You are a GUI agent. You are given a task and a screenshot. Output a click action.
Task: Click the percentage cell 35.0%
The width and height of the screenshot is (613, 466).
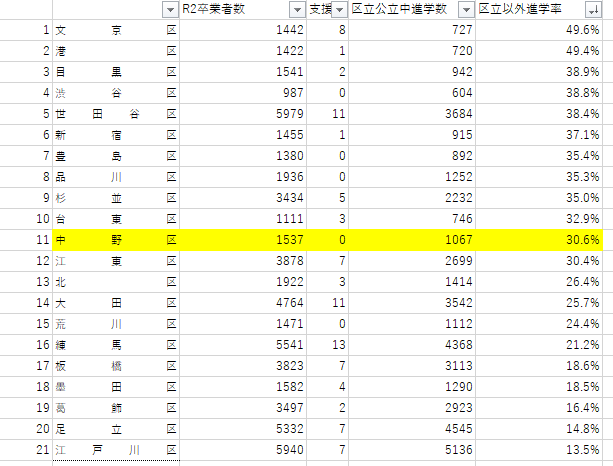tap(539, 198)
